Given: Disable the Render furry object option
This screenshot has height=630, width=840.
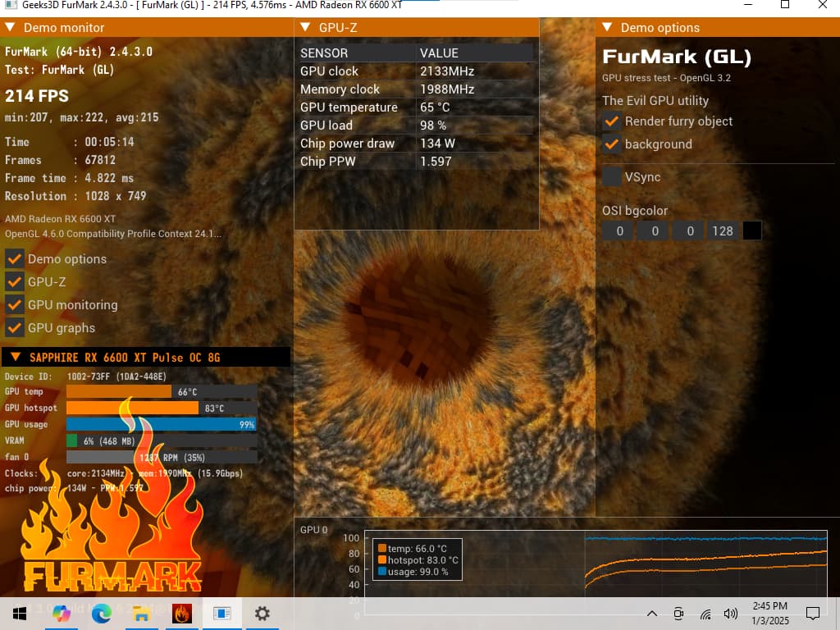Looking at the screenshot, I should (x=611, y=121).
